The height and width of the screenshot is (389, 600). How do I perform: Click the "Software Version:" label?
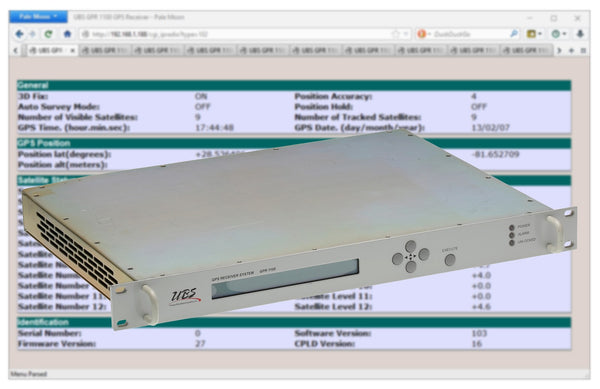[x=333, y=333]
